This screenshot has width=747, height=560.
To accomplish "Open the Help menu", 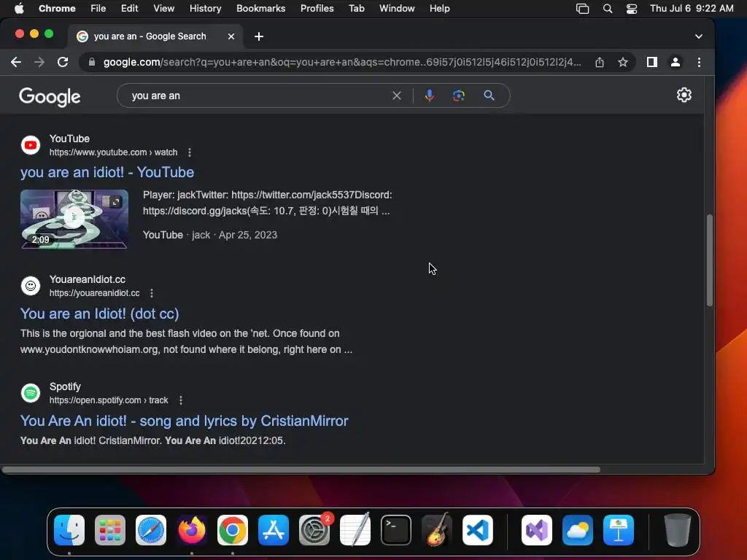I will point(439,8).
